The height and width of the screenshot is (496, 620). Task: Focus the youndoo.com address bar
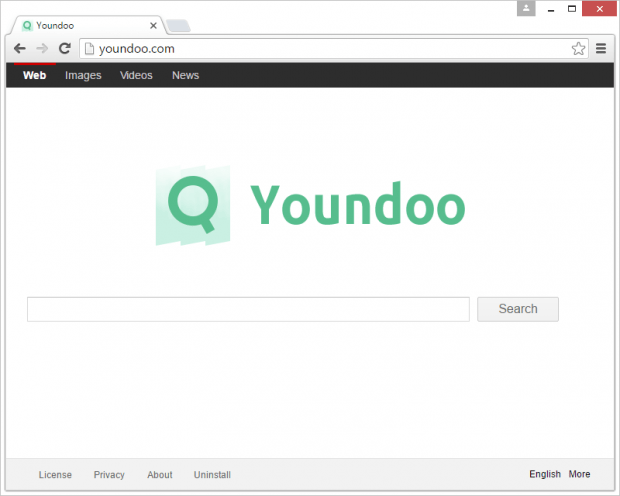coord(334,49)
